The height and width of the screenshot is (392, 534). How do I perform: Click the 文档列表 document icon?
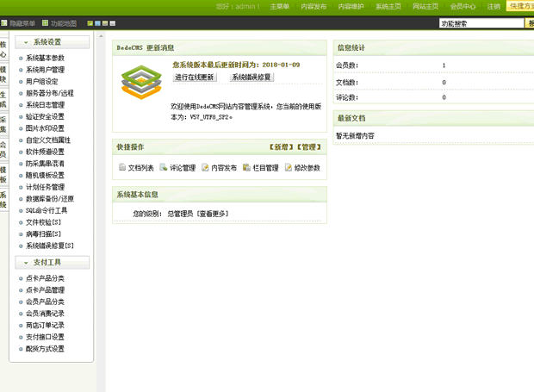122,168
